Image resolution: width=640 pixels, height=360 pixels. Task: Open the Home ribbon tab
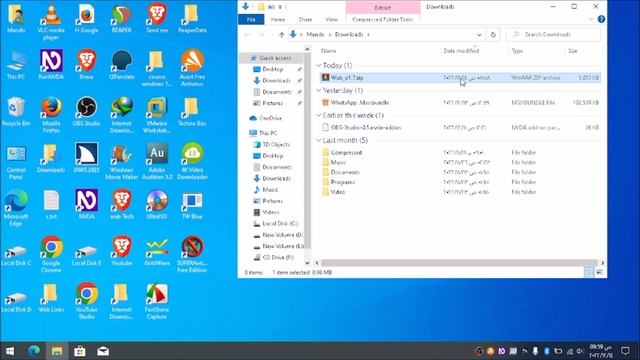(278, 19)
